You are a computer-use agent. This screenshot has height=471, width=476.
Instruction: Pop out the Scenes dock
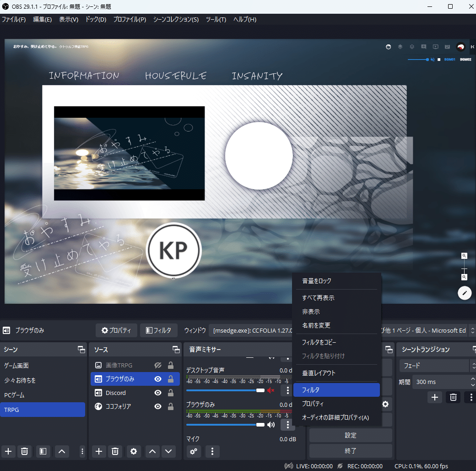(x=81, y=350)
